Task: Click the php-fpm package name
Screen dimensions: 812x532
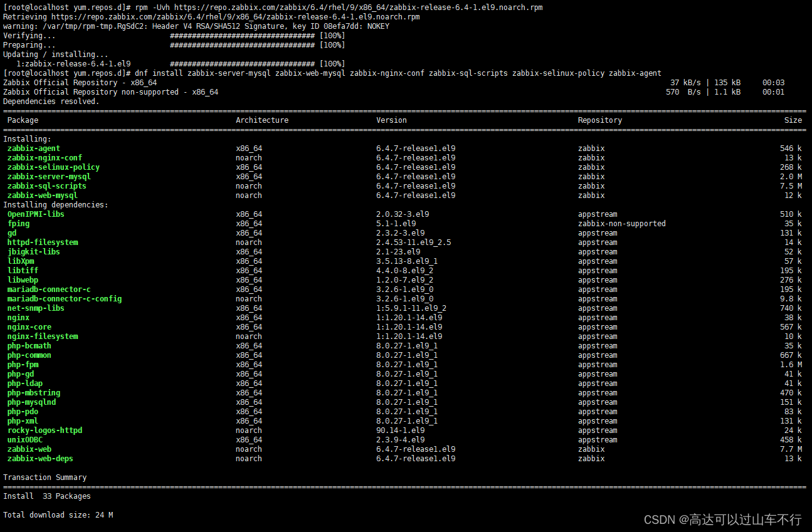Action: point(23,365)
